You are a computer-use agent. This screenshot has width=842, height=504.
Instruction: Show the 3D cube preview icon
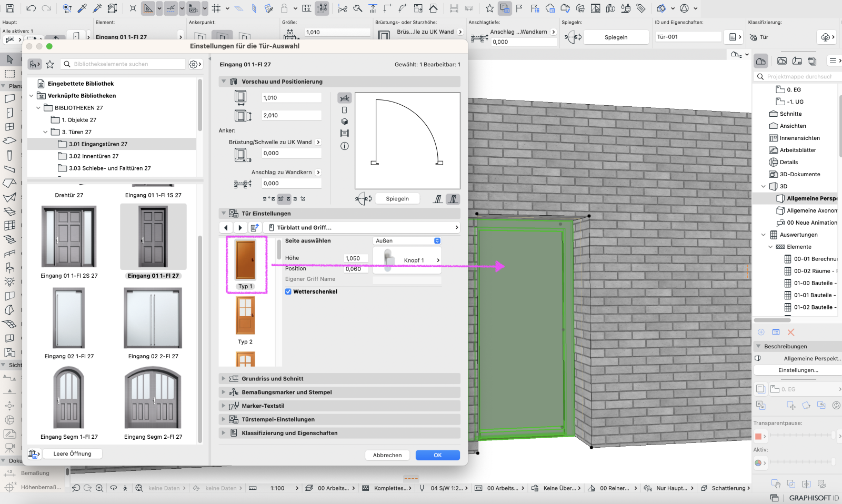(344, 122)
